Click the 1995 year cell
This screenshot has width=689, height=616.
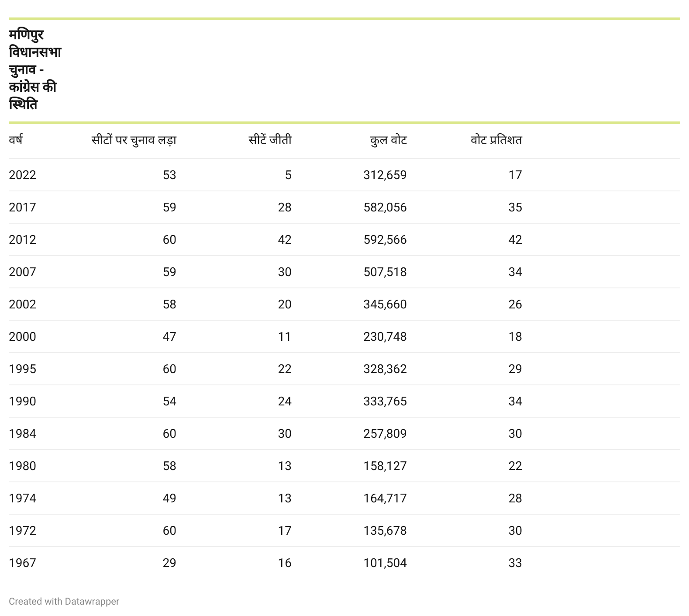click(x=22, y=369)
